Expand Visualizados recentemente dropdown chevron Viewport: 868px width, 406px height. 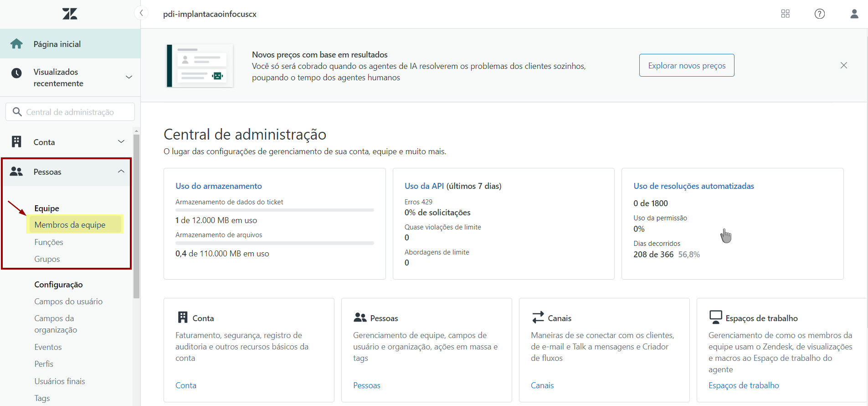point(129,77)
